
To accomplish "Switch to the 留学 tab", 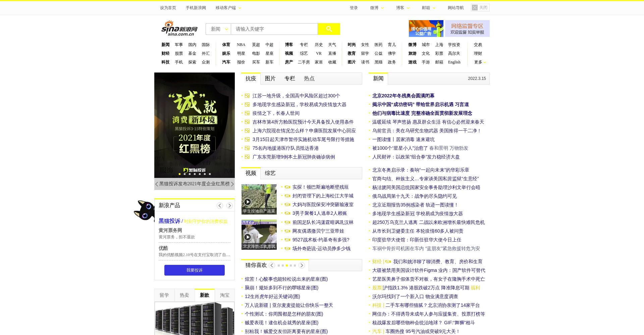I will click(164, 295).
